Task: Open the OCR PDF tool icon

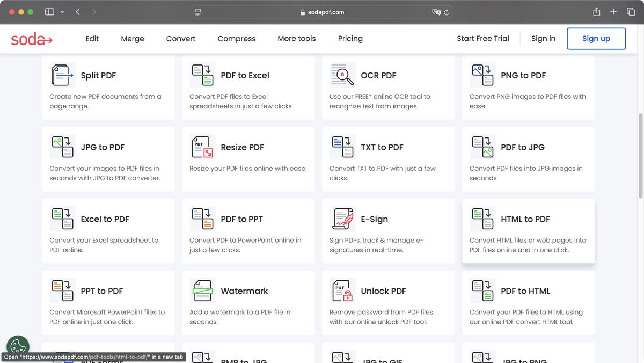Action: (x=342, y=75)
